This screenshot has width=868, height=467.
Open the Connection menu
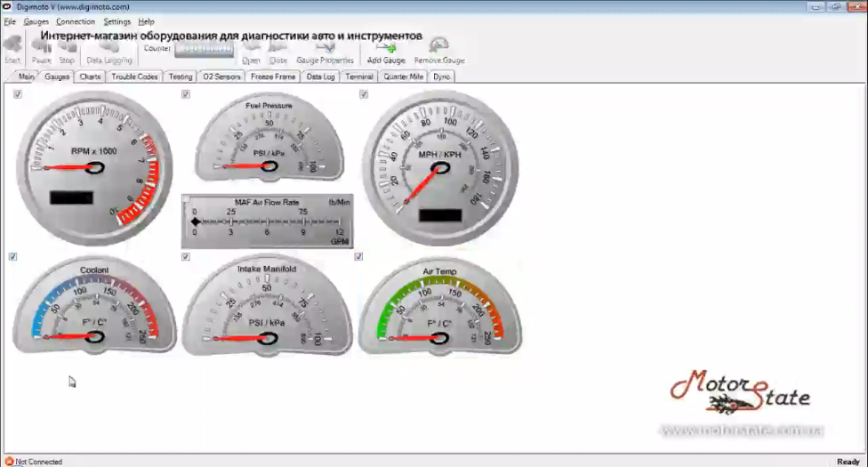76,21
